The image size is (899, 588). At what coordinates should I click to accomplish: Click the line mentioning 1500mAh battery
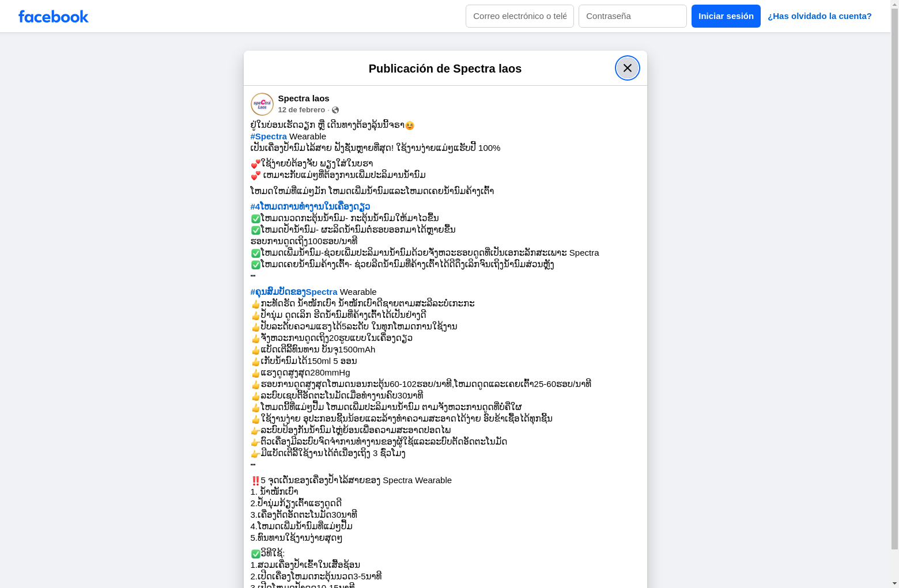[313, 350]
